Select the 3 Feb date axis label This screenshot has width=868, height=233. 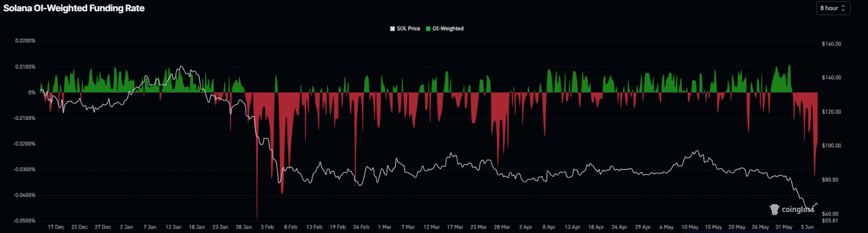coord(267,227)
